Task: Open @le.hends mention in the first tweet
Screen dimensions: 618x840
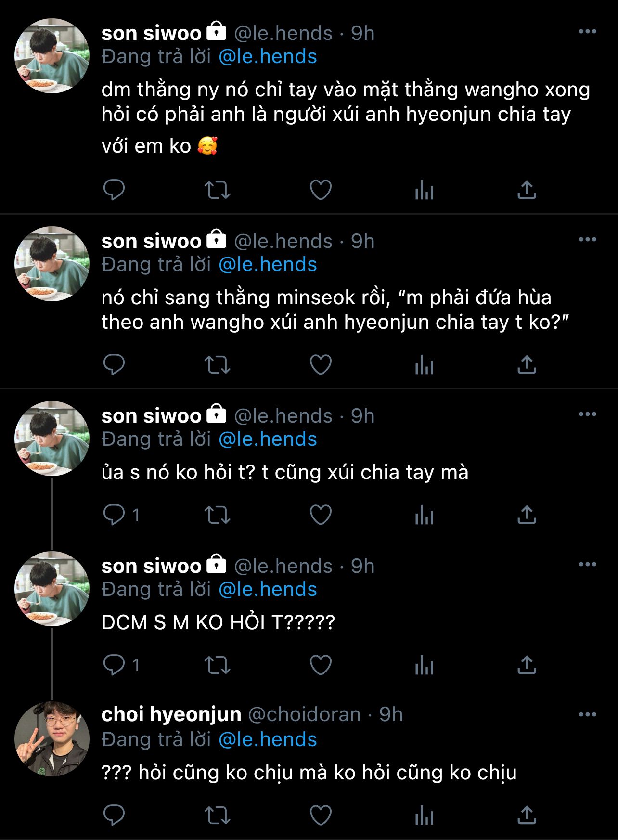Action: 268,57
